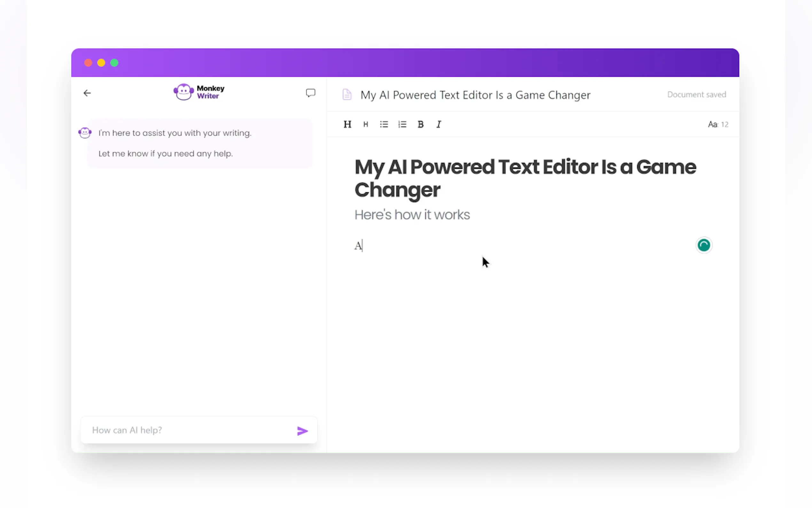Image resolution: width=812 pixels, height=508 pixels.
Task: Open the chat bubble icon
Action: pyautogui.click(x=310, y=93)
